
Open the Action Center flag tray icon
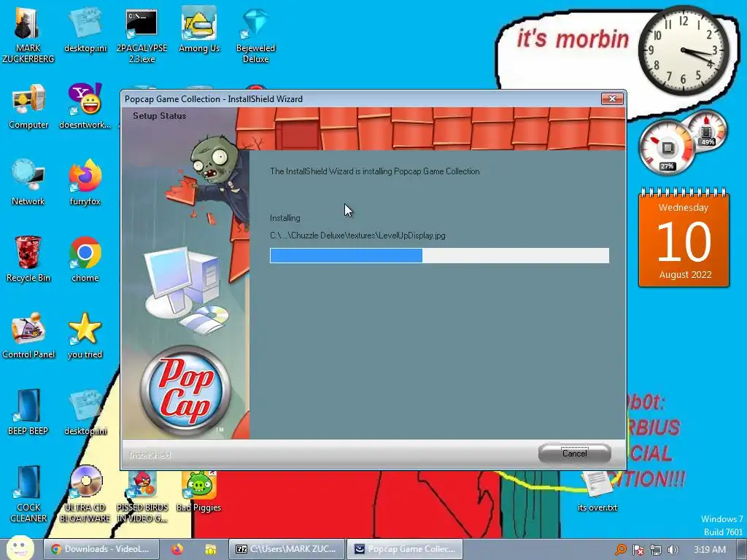tap(638, 550)
